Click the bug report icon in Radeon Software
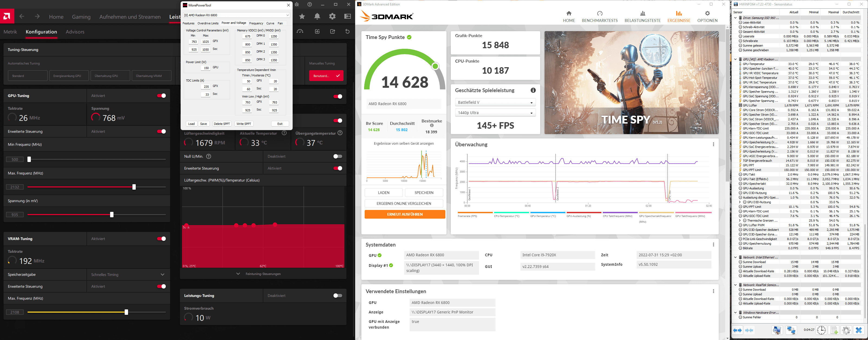This screenshot has height=340, width=868. (297, 4)
